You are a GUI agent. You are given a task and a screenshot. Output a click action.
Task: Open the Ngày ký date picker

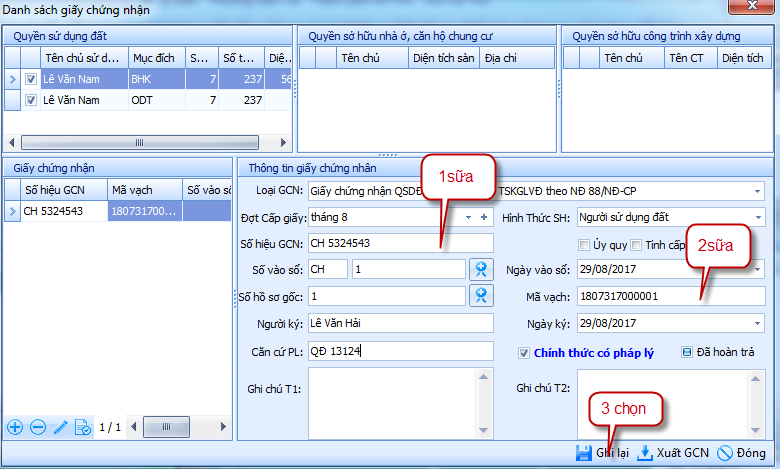click(757, 323)
